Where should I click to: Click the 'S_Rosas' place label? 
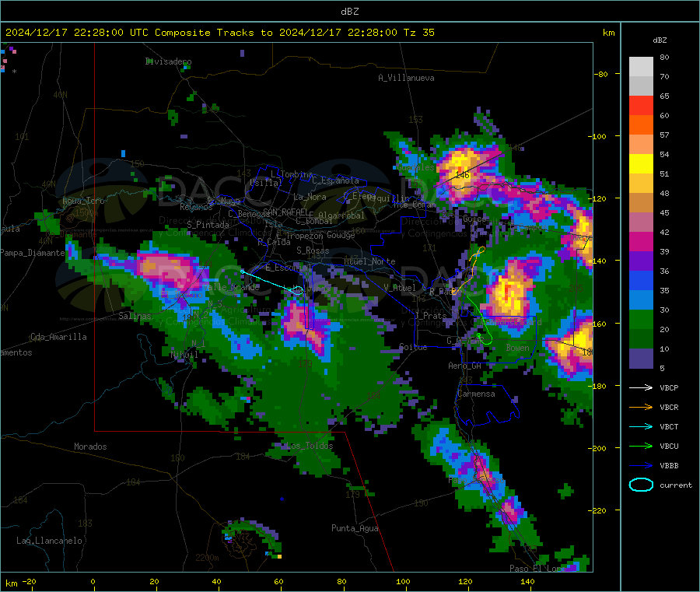pyautogui.click(x=313, y=250)
